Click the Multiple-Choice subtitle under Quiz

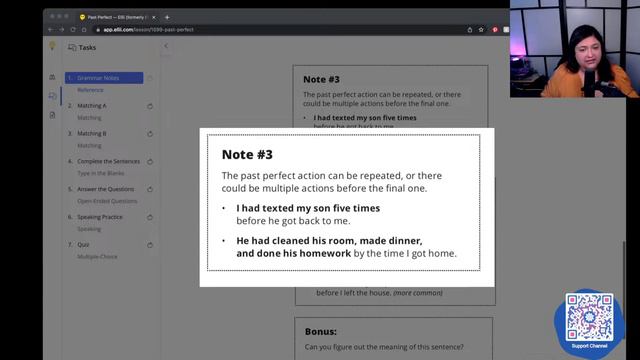[97, 256]
